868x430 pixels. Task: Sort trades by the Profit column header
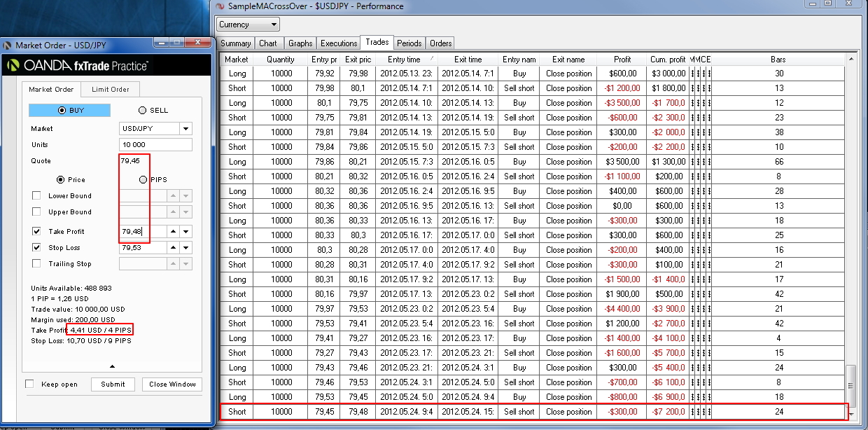622,60
